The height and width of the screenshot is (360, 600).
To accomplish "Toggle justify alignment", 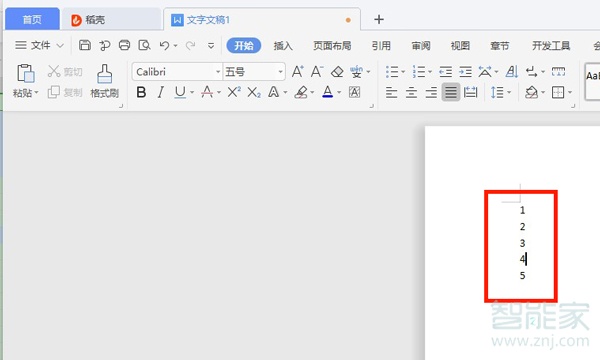I will coord(451,92).
